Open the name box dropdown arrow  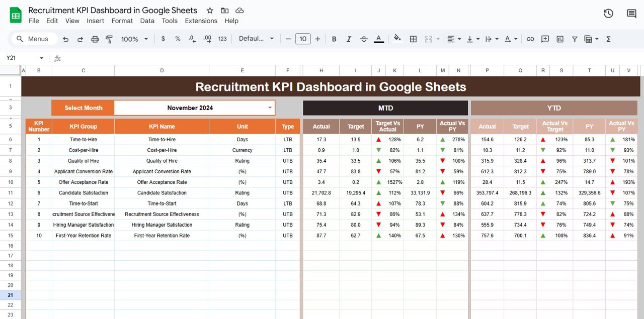pos(41,58)
